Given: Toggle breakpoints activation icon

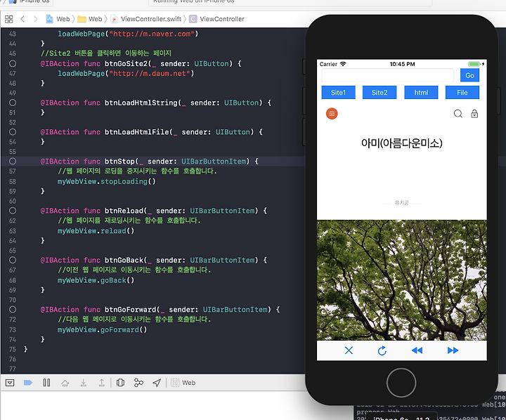Looking at the screenshot, I should click(28, 383).
